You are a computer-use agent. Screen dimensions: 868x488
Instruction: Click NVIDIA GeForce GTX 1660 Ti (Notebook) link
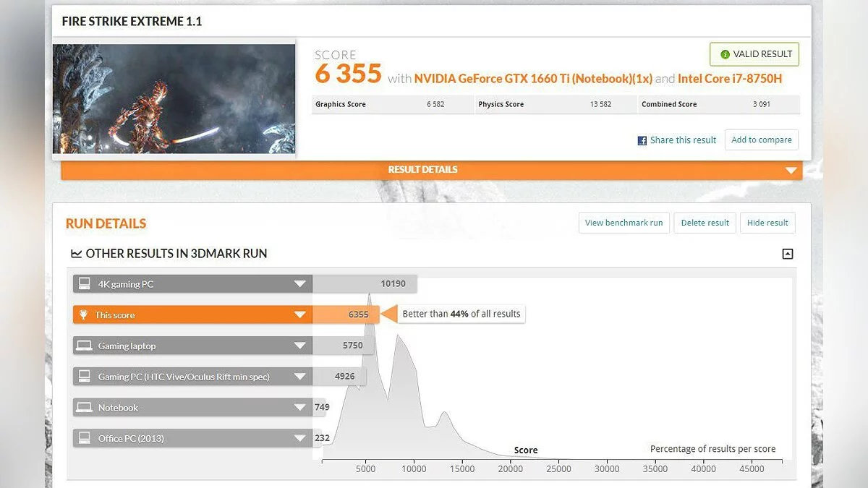click(534, 79)
